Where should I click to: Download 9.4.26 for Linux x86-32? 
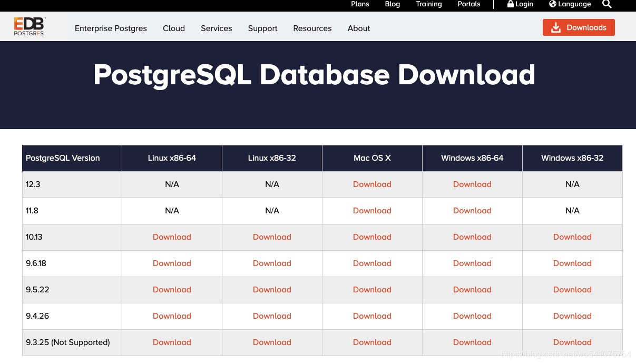click(272, 316)
